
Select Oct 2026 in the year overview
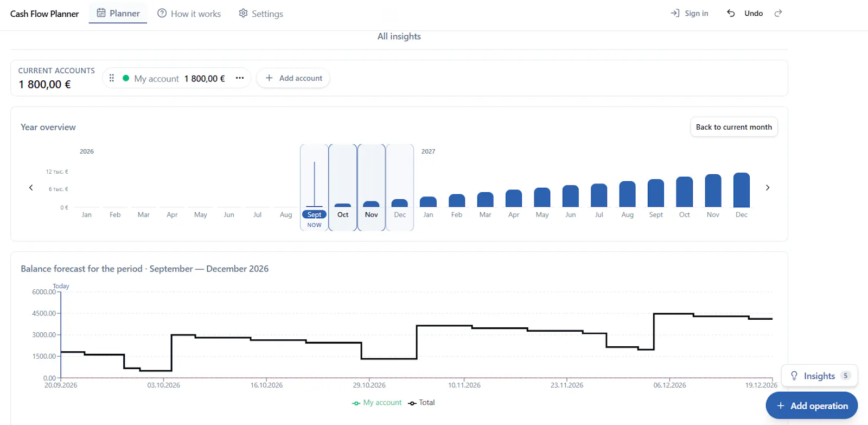coord(343,187)
